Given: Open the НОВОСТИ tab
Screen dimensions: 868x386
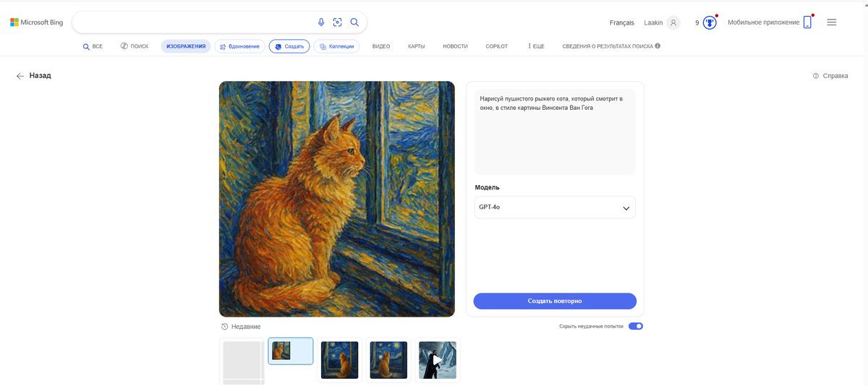Looking at the screenshot, I should 455,46.
